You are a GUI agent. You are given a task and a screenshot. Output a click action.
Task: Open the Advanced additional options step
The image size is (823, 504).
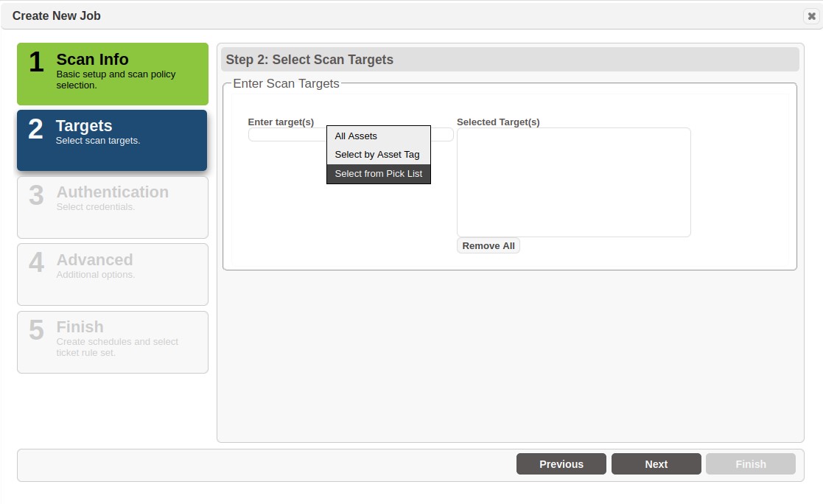[x=112, y=274]
